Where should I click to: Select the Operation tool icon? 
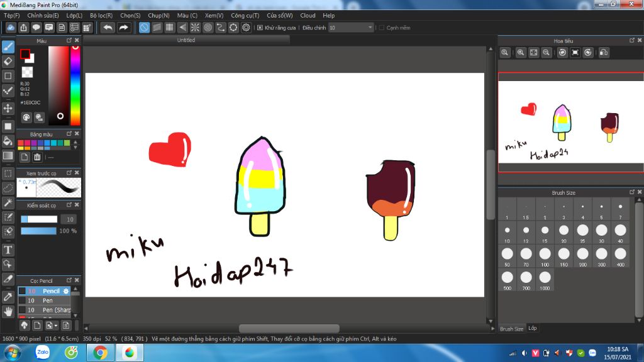tap(8, 265)
